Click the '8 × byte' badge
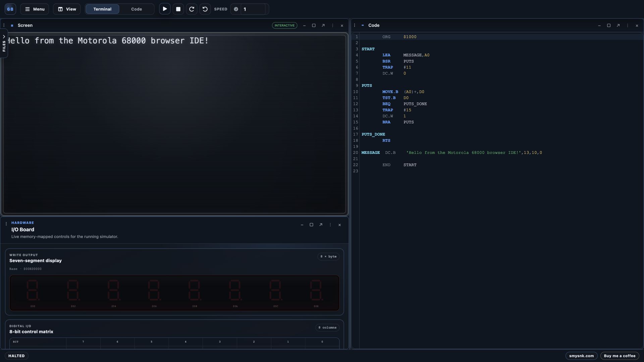644x362 pixels. tap(328, 256)
